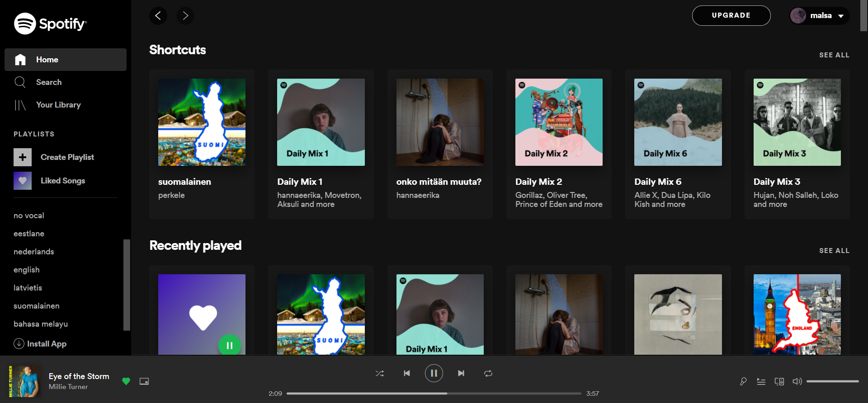Seek using the song progress bar

(434, 394)
